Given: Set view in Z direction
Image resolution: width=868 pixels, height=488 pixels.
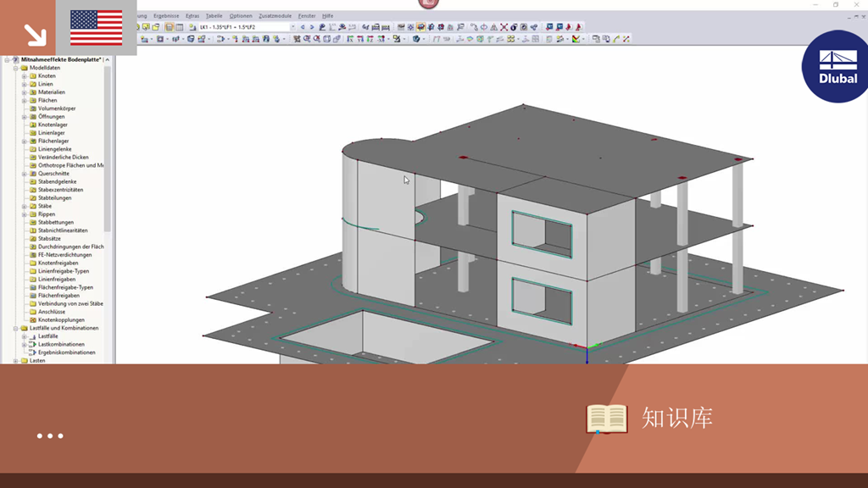Looking at the screenshot, I should point(370,39).
